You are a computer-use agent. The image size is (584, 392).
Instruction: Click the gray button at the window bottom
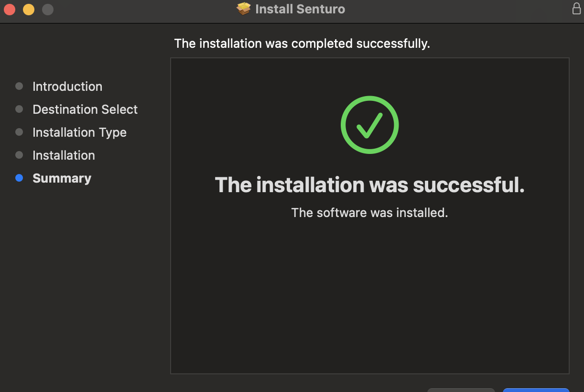tap(461, 390)
